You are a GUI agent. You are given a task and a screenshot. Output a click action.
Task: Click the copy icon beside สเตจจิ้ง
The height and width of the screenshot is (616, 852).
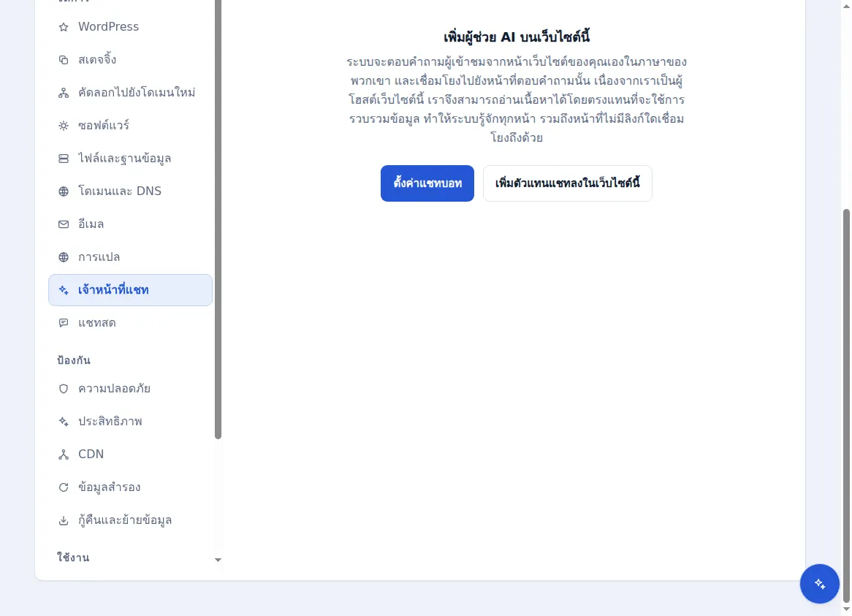coord(64,60)
